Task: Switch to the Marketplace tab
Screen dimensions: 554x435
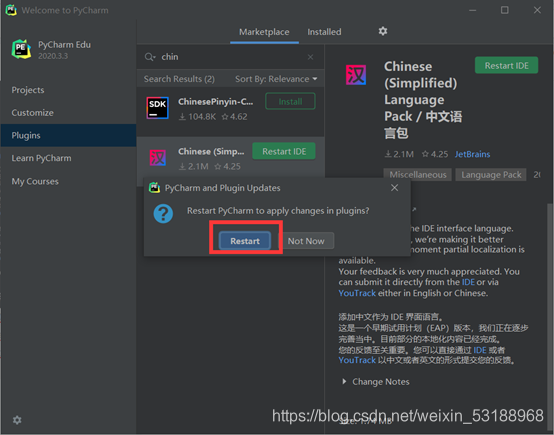Action: click(x=264, y=32)
